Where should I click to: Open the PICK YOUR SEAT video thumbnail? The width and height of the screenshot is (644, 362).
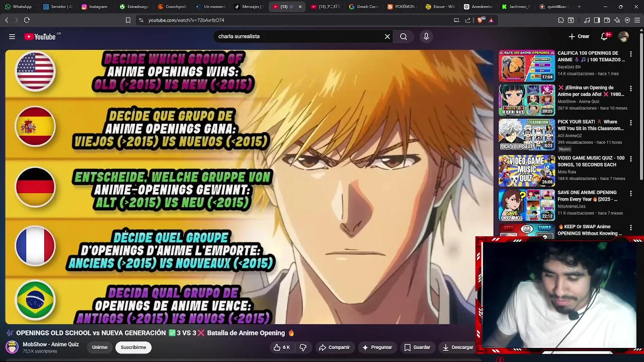[x=527, y=134]
